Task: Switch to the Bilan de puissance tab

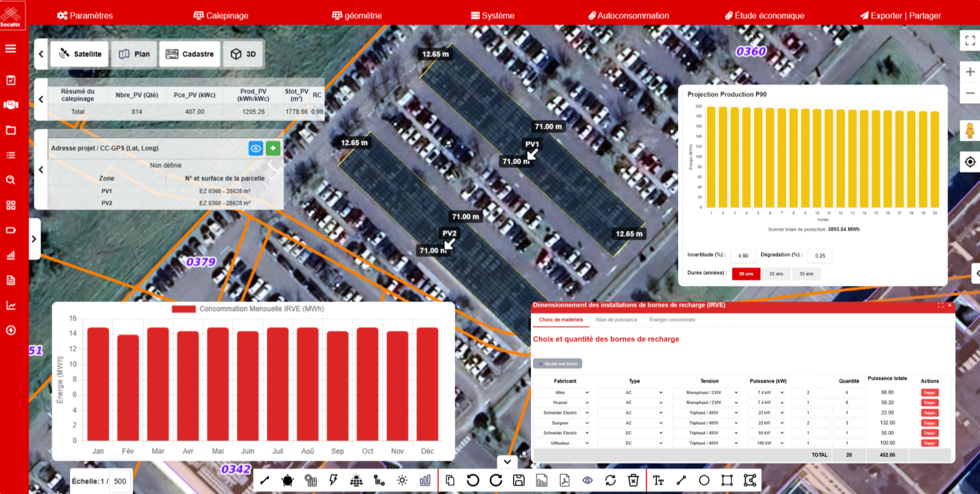Action: pos(617,320)
